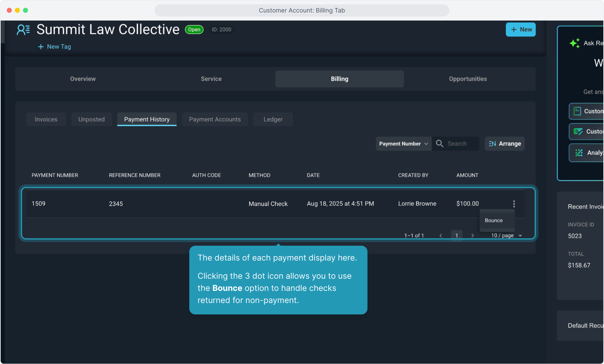Switch to the Overview tab
Image resolution: width=604 pixels, height=364 pixels.
[x=83, y=79]
